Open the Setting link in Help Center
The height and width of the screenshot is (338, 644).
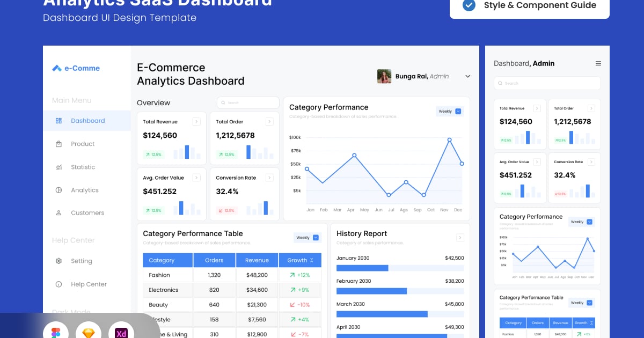[x=81, y=261]
